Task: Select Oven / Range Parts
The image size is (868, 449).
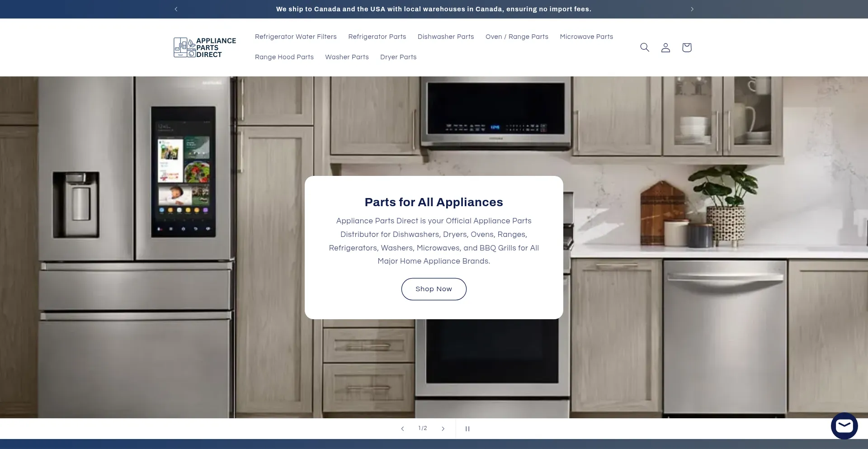Action: 517,37
